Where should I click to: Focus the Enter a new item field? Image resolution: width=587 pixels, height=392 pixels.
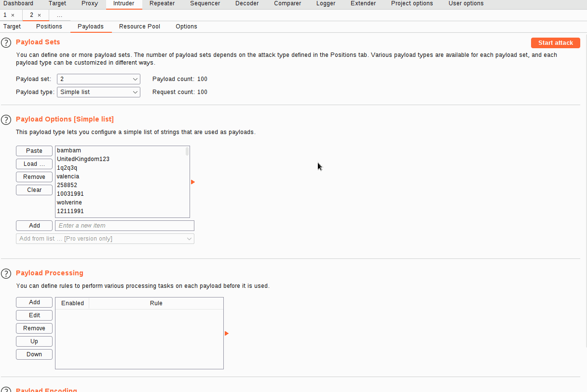(x=124, y=226)
